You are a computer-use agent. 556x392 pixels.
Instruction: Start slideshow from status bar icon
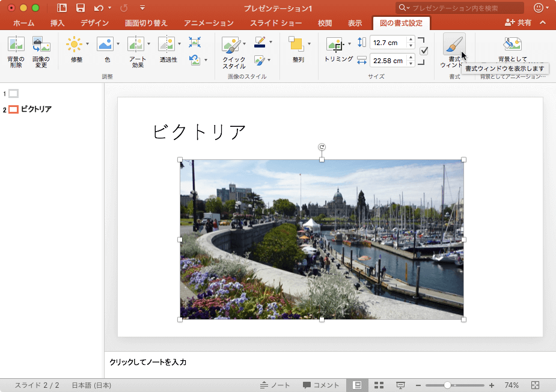point(400,385)
